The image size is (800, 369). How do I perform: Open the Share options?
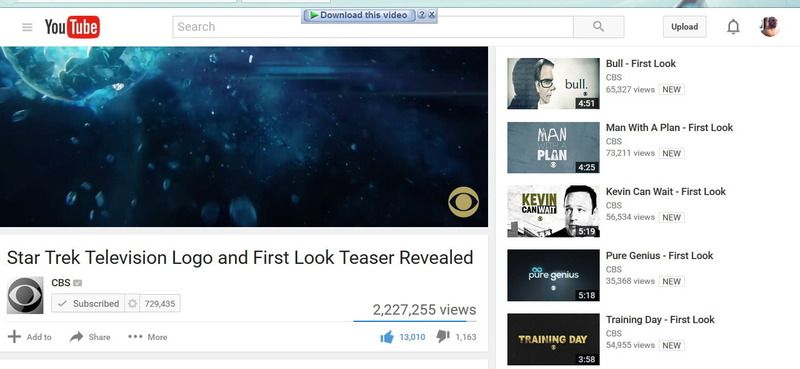90,337
